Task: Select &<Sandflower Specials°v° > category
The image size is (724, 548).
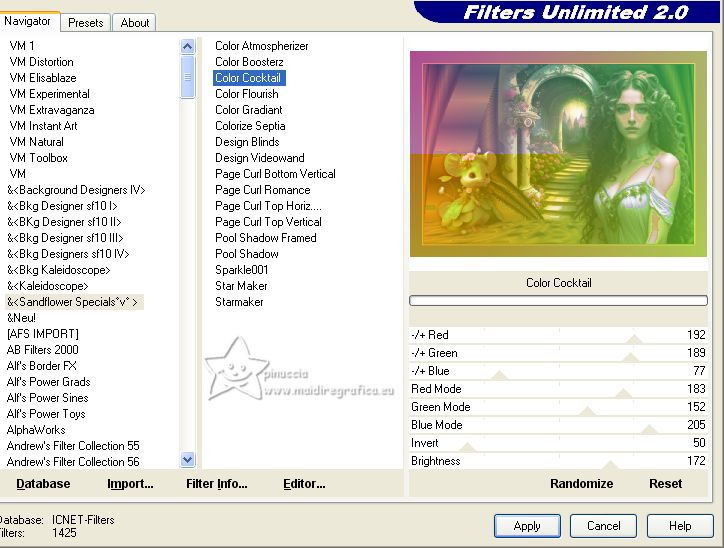Action: (74, 302)
